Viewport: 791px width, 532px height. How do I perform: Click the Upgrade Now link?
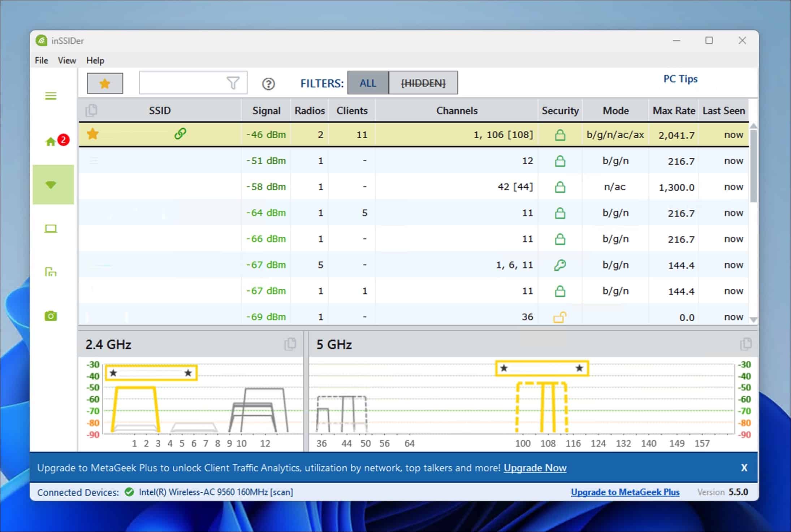click(x=535, y=468)
